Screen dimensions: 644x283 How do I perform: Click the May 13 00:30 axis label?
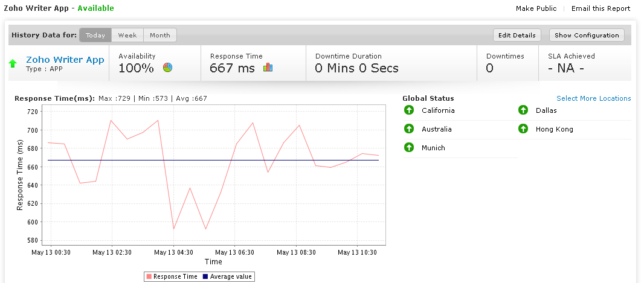51,252
